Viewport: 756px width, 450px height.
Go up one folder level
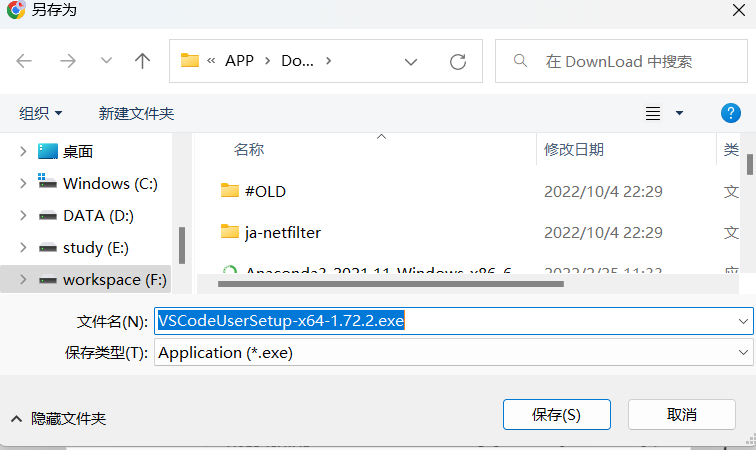click(142, 61)
